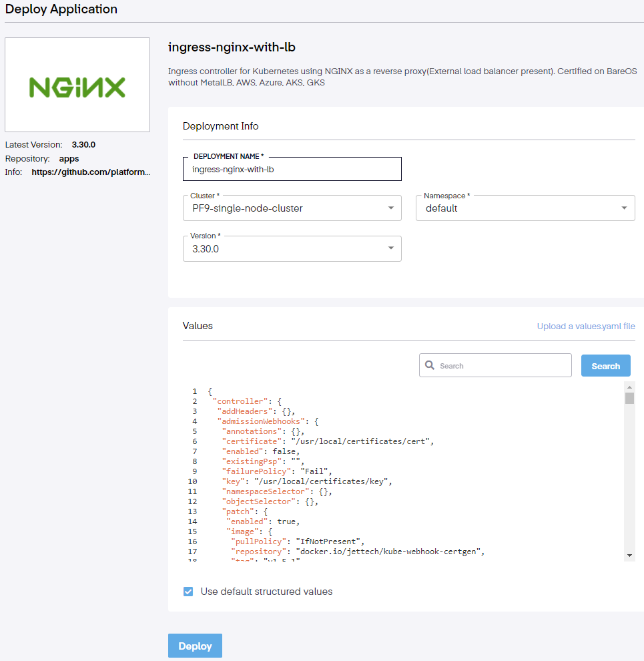Click Upload a values.yaml file link

tap(585, 326)
